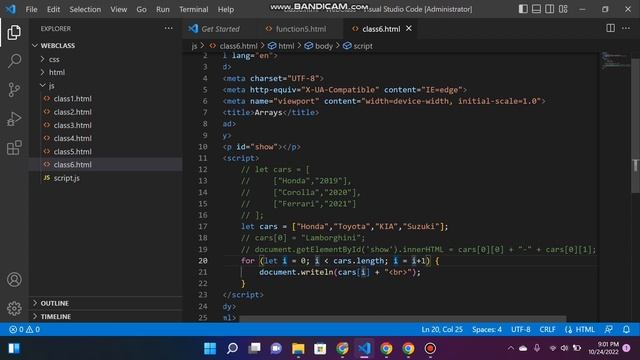640x360 pixels.
Task: Open the Manage gear icon
Action: tap(14, 308)
